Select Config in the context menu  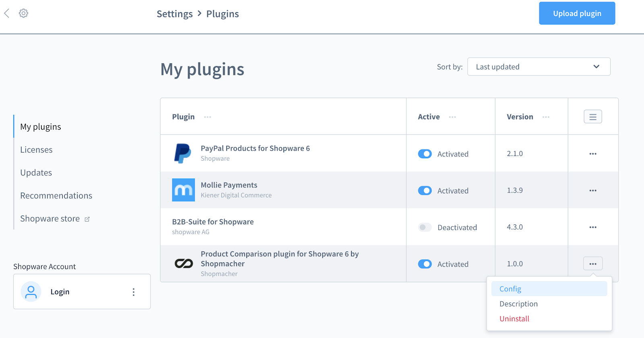pos(549,289)
